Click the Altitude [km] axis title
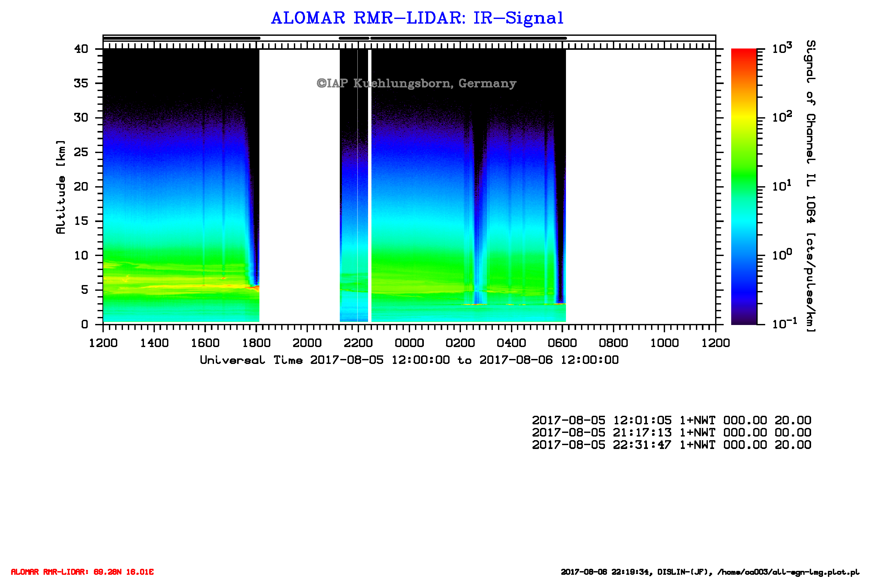The width and height of the screenshot is (871, 588). coord(61,187)
